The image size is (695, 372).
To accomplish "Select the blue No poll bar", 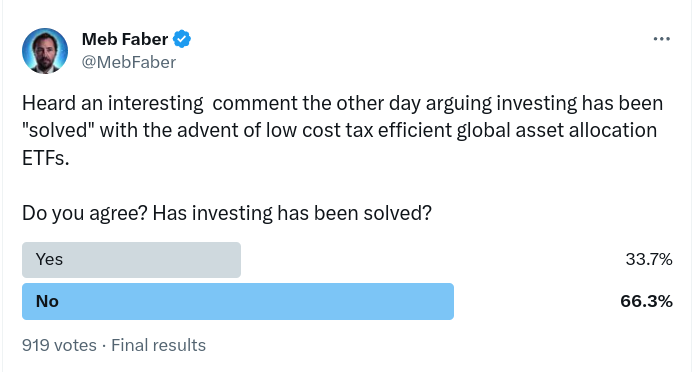I will click(x=238, y=302).
